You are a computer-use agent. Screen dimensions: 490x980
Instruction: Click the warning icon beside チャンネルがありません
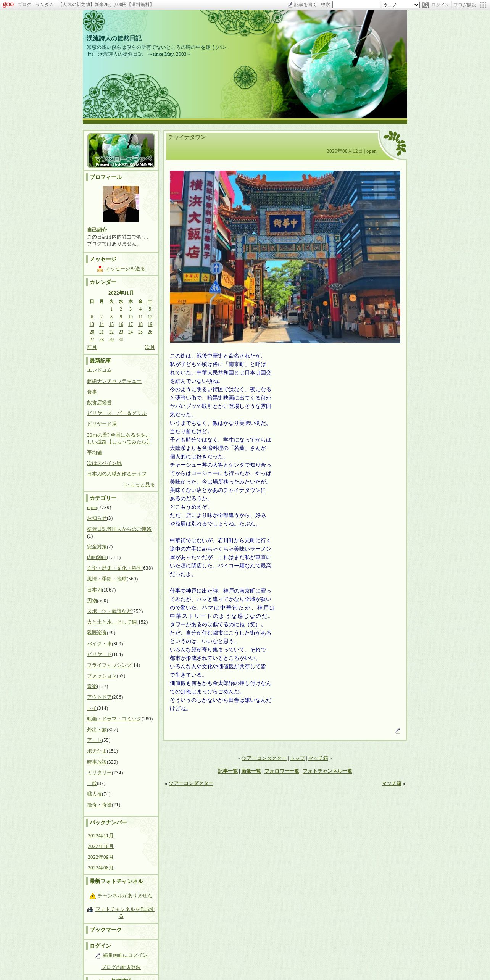click(x=93, y=896)
